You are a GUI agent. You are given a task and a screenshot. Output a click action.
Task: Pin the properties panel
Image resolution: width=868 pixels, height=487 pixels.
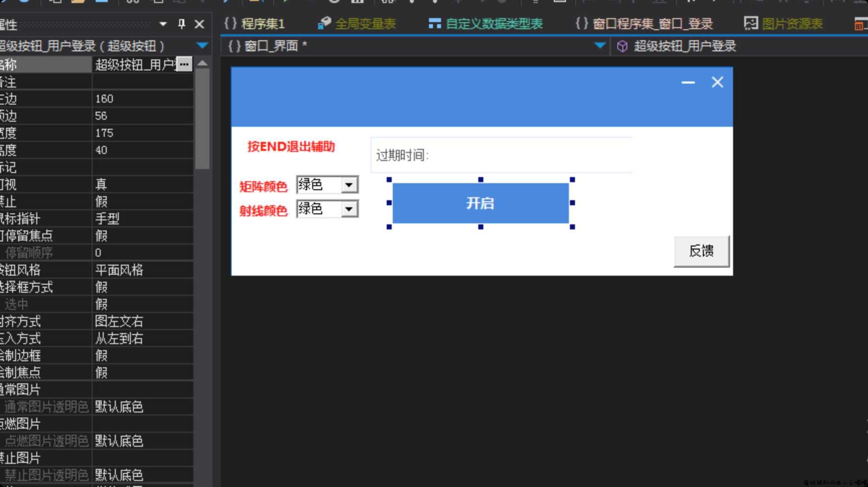182,24
